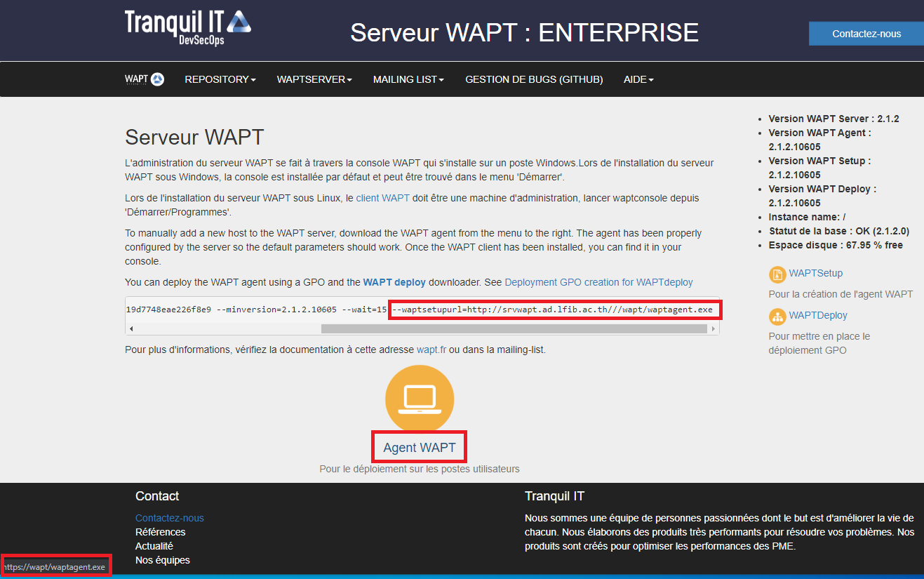Viewport: 924px width, 579px height.
Task: Click the left scroll arrow of command box
Action: tap(131, 328)
